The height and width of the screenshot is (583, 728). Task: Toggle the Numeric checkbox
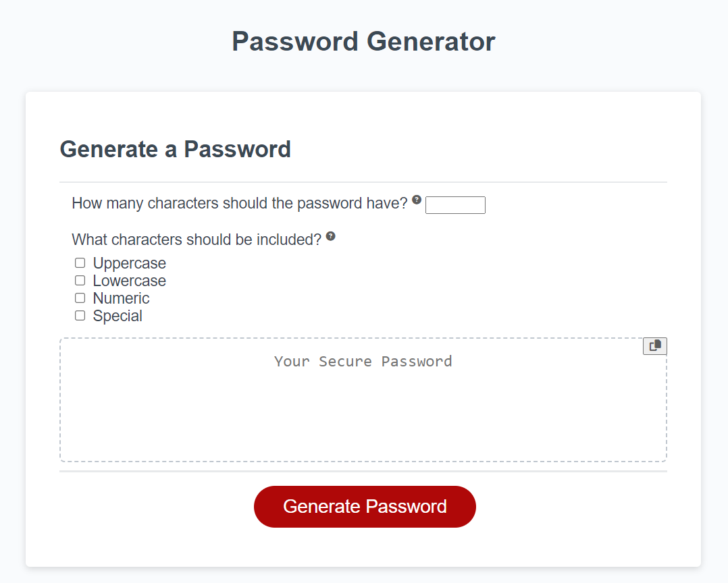pos(80,298)
